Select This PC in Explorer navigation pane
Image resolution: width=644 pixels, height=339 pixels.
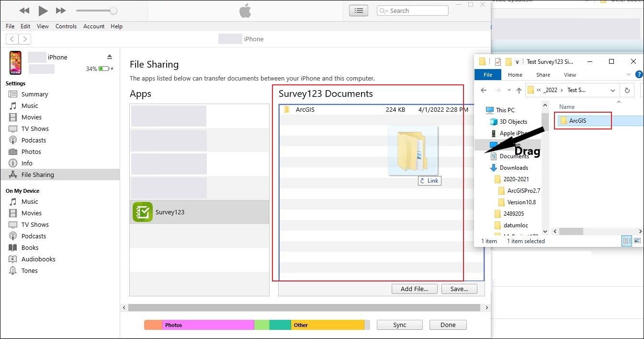[x=500, y=110]
